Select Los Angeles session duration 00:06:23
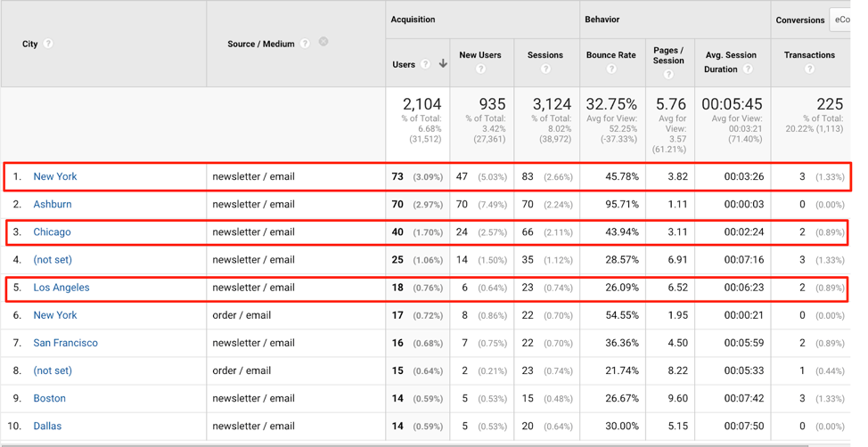The height and width of the screenshot is (447, 868). pyautogui.click(x=744, y=287)
